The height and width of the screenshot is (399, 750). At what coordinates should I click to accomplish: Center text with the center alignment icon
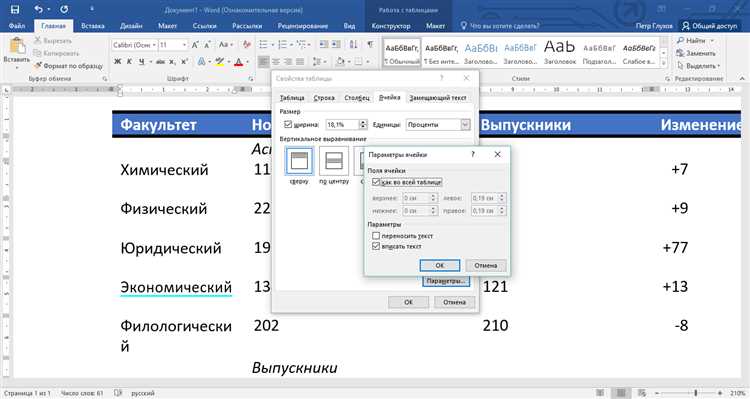(x=276, y=62)
